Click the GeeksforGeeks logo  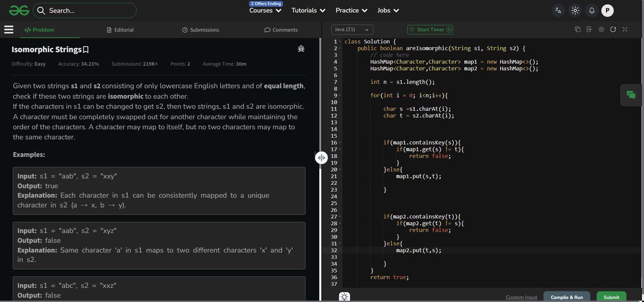(x=18, y=10)
